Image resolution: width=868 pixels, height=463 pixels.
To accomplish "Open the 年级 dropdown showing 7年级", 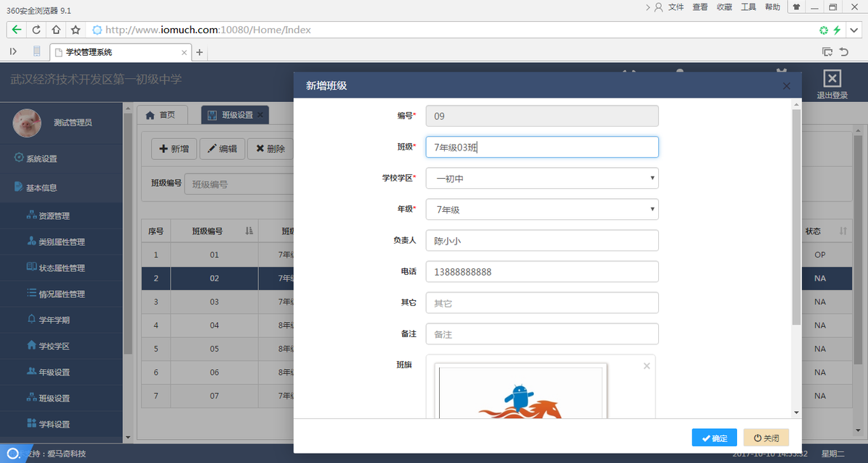I will (x=542, y=210).
